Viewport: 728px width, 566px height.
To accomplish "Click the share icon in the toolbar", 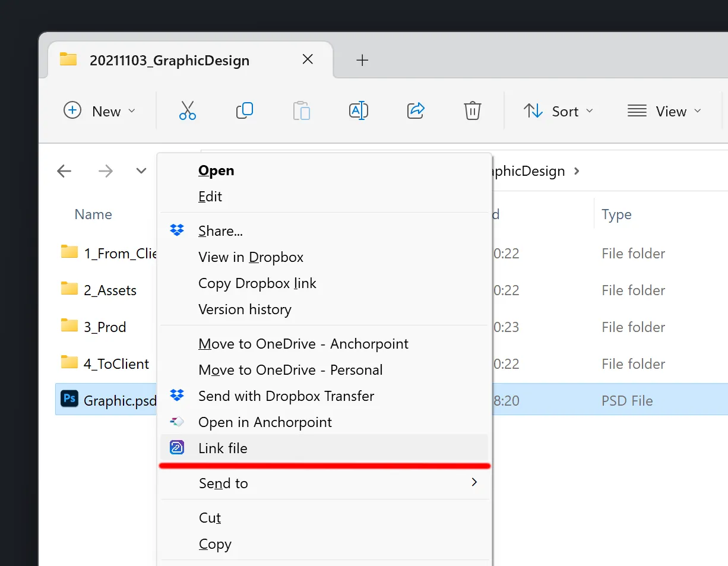I will pos(415,110).
